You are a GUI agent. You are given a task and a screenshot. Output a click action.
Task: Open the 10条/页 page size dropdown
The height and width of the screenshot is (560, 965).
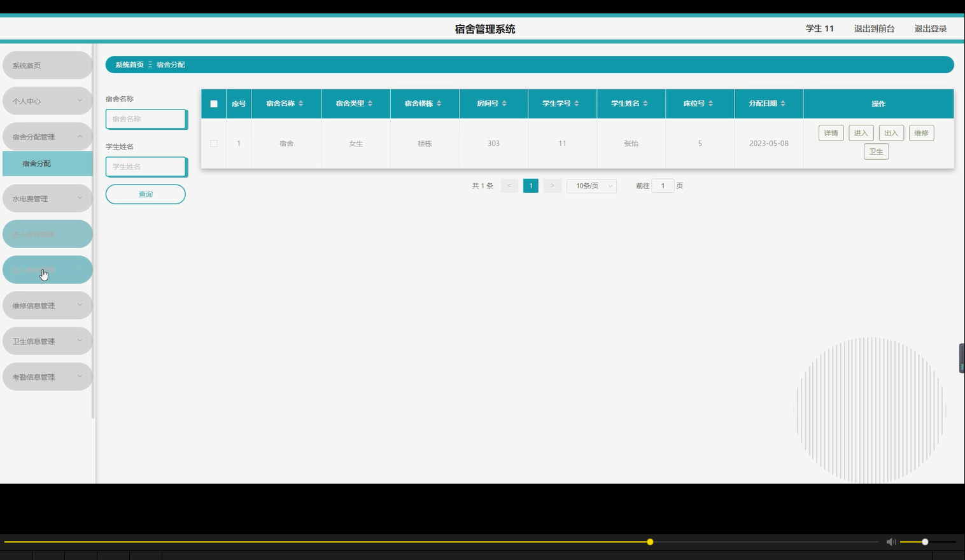pos(591,186)
